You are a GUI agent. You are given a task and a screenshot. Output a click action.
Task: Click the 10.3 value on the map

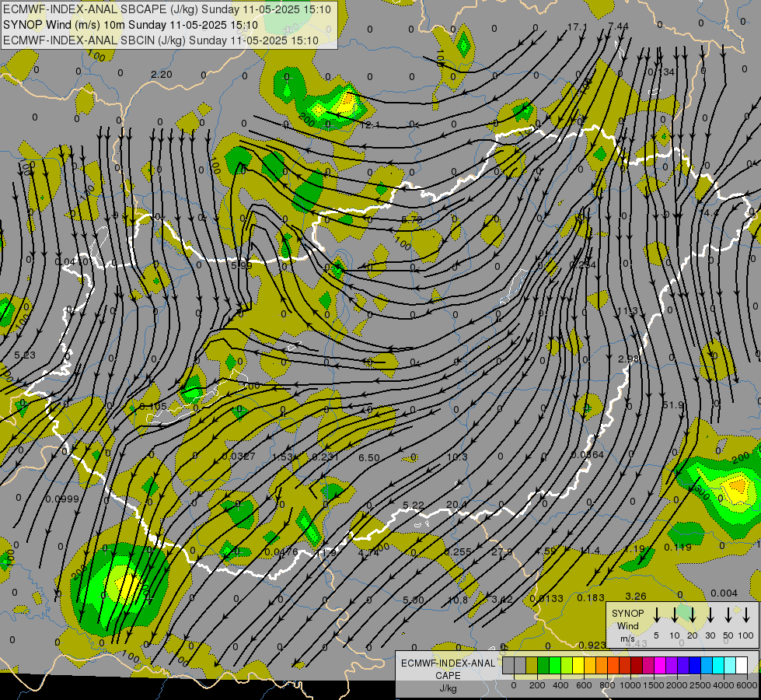pos(457,457)
